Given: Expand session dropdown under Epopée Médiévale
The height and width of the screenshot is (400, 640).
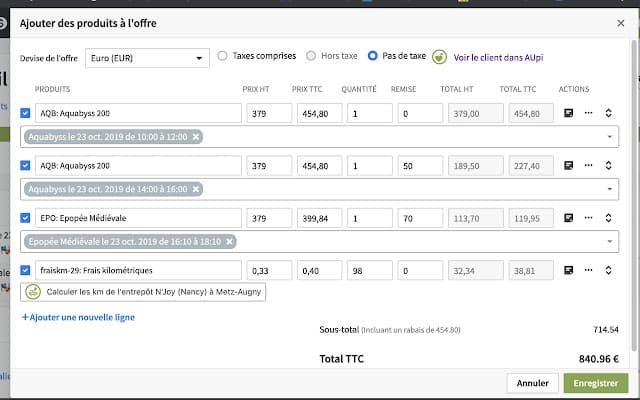Looking at the screenshot, I should (610, 241).
